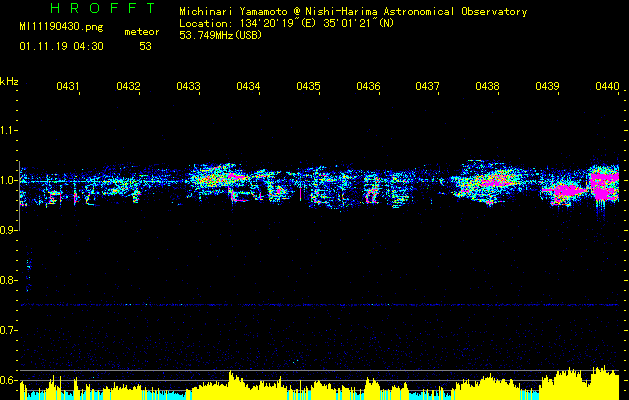Click the 'meteor' label
Screen dimensions: 629x400
pyautogui.click(x=142, y=32)
